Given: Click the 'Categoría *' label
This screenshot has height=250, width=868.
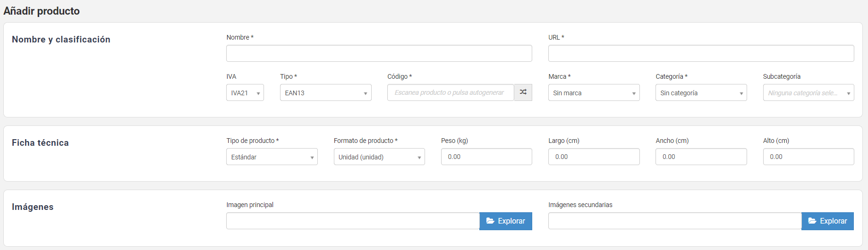Looking at the screenshot, I should click(x=672, y=76).
